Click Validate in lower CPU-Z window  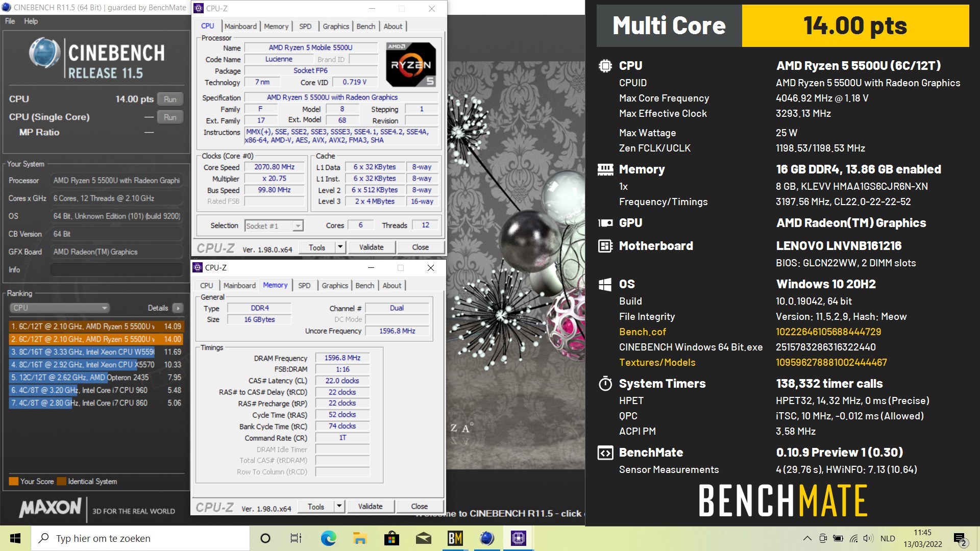[370, 507]
